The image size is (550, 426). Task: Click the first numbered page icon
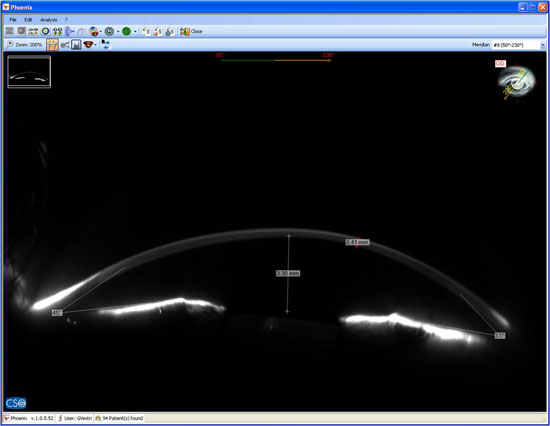pos(146,32)
